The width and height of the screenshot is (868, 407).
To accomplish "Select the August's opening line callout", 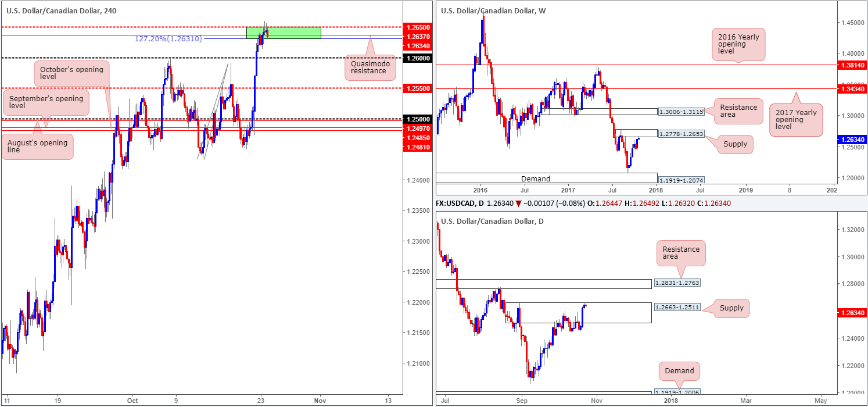I will coord(37,146).
